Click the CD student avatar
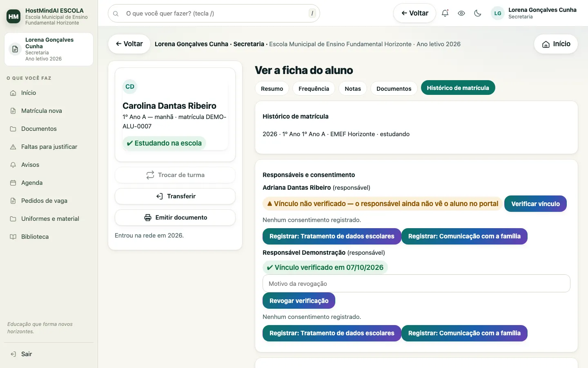 click(130, 87)
